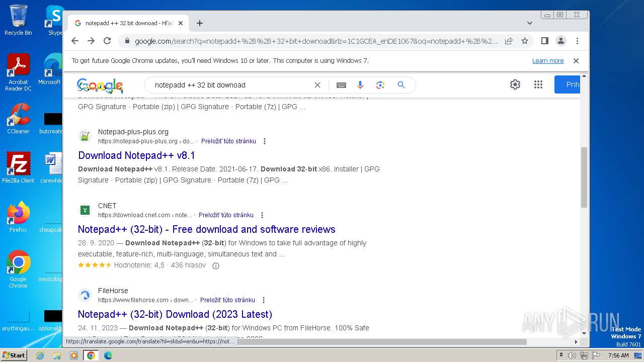Launch Firefox from the desktop
This screenshot has width=644, height=362.
coord(18,217)
